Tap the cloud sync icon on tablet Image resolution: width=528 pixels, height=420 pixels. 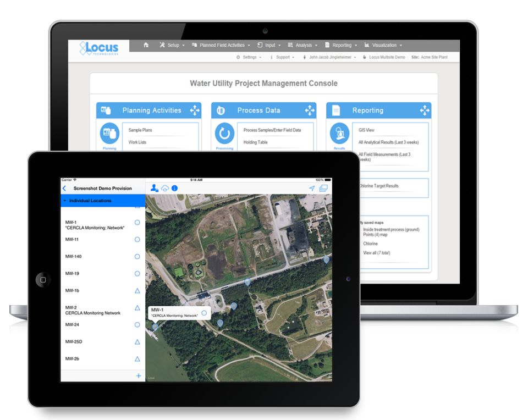pos(164,189)
